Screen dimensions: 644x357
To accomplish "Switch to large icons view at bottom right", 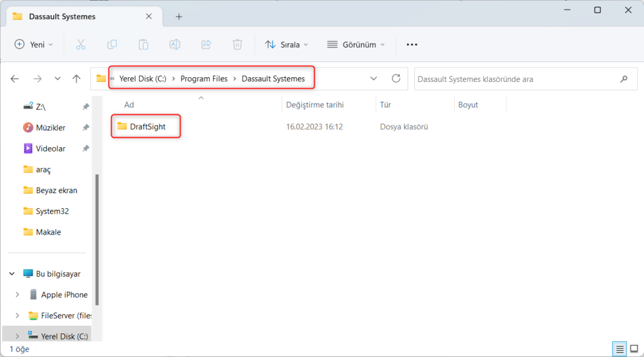I will [x=634, y=349].
